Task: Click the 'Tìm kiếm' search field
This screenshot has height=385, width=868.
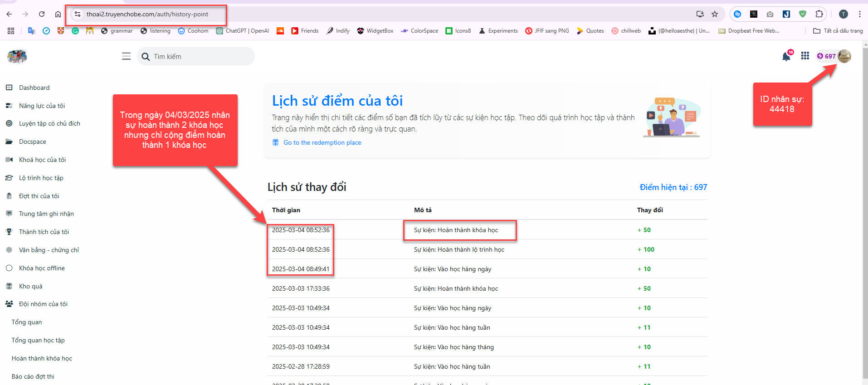Action: 196,56
